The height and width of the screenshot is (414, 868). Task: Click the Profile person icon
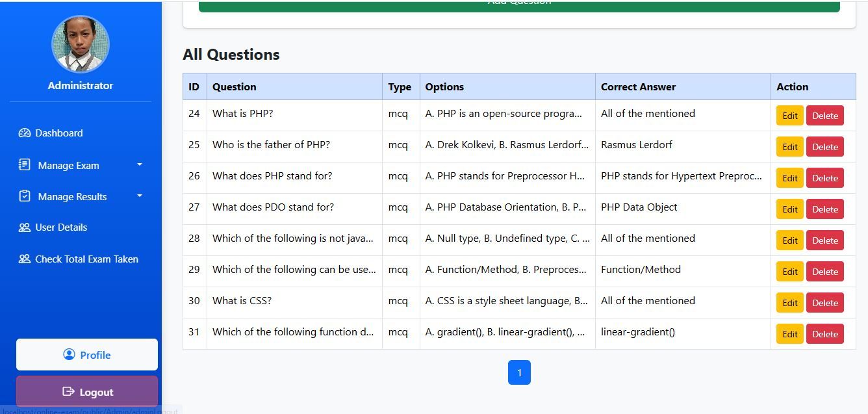point(69,354)
